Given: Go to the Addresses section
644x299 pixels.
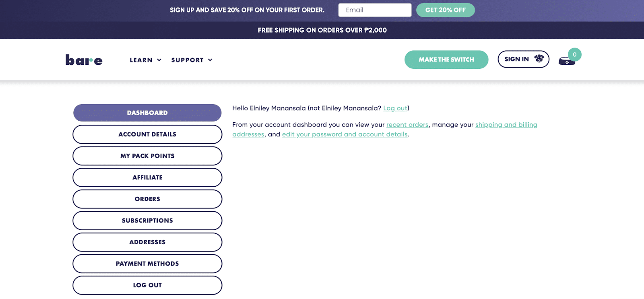Looking at the screenshot, I should point(147,242).
